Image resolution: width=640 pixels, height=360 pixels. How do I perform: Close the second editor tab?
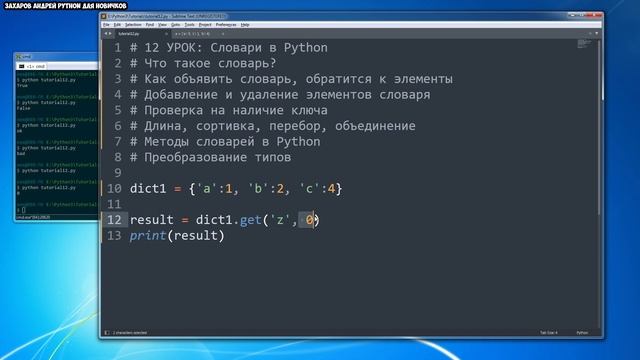click(222, 34)
